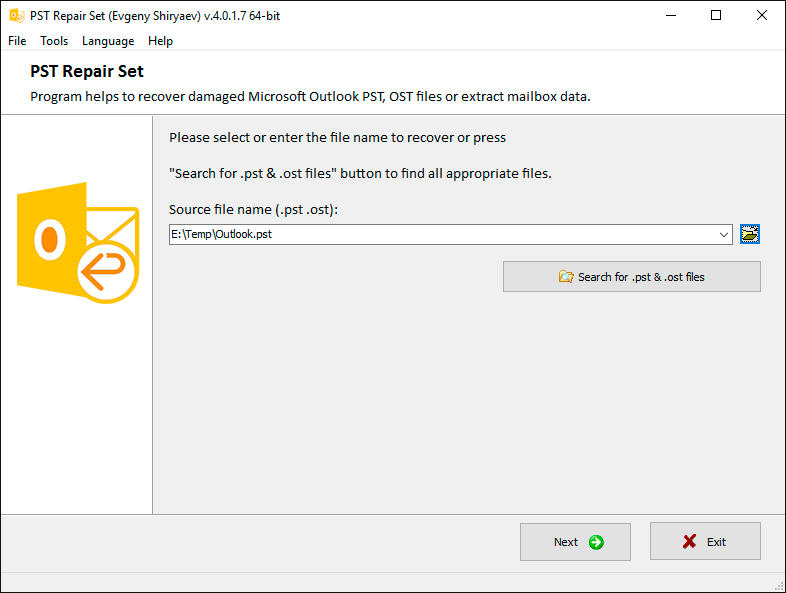Click the PST Repair Set title bar icon
This screenshot has height=593, width=786.
[17, 16]
